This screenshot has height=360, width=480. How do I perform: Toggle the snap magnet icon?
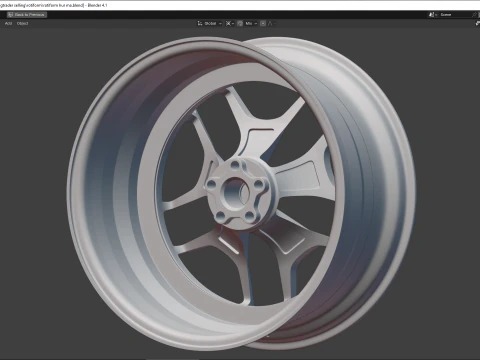(240, 23)
